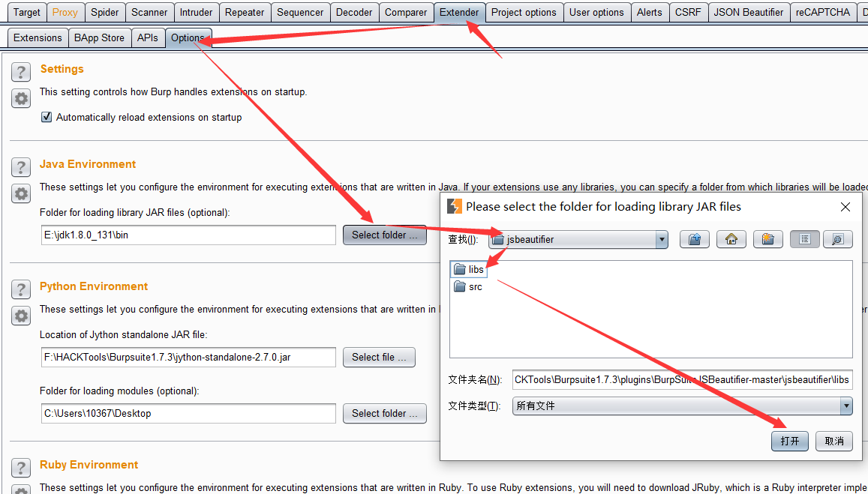This screenshot has width=868, height=494.
Task: Select the Extender tab
Action: [459, 12]
